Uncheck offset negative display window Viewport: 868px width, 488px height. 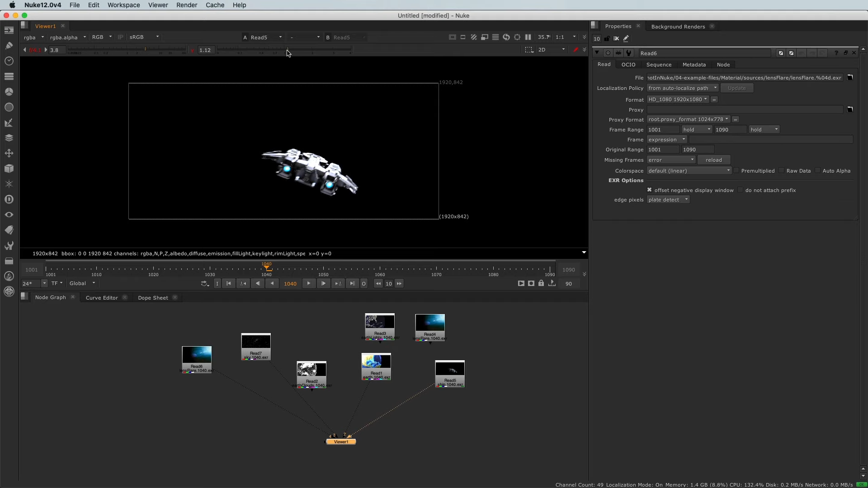(x=650, y=190)
